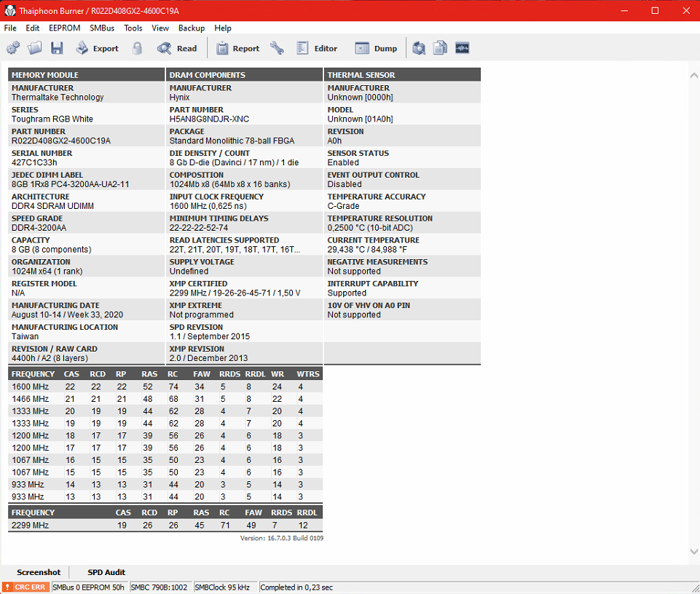Click the THERMAL SENSOR column header
Viewport: 700px width, 594px height.
402,74
